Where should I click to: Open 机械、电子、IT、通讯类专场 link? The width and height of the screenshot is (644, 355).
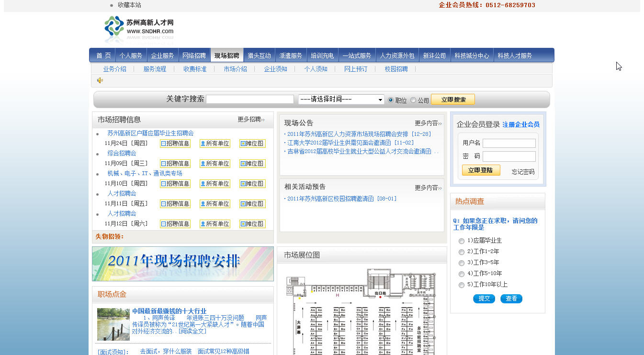[x=145, y=173]
